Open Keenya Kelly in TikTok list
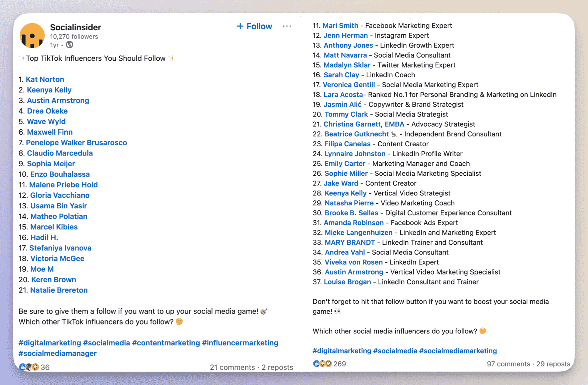This screenshot has width=588, height=385. pos(49,90)
